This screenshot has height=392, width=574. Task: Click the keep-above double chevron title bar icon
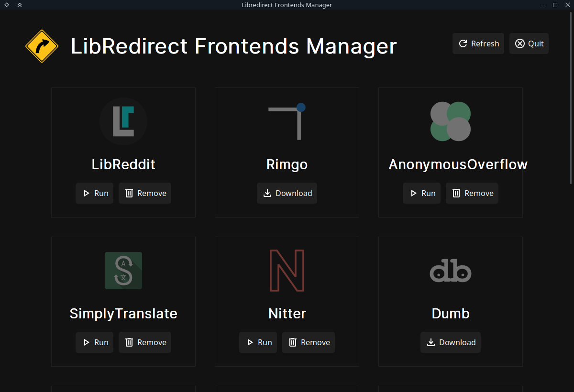point(19,5)
